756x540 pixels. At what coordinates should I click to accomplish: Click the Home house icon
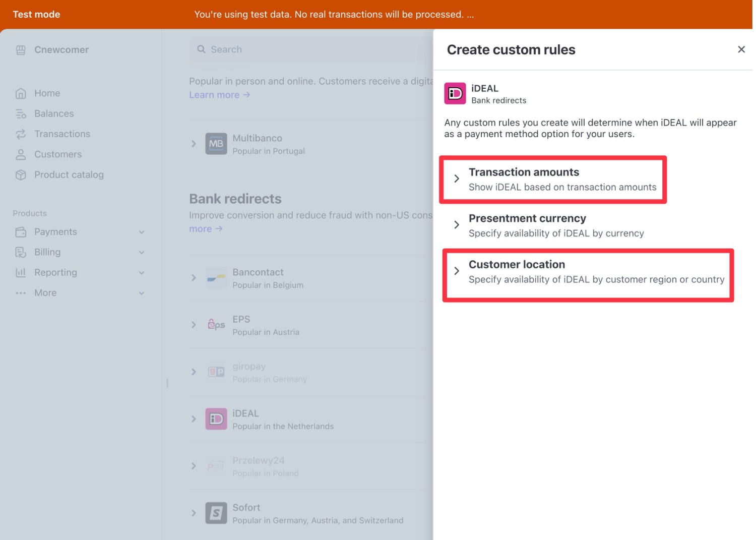(x=21, y=93)
